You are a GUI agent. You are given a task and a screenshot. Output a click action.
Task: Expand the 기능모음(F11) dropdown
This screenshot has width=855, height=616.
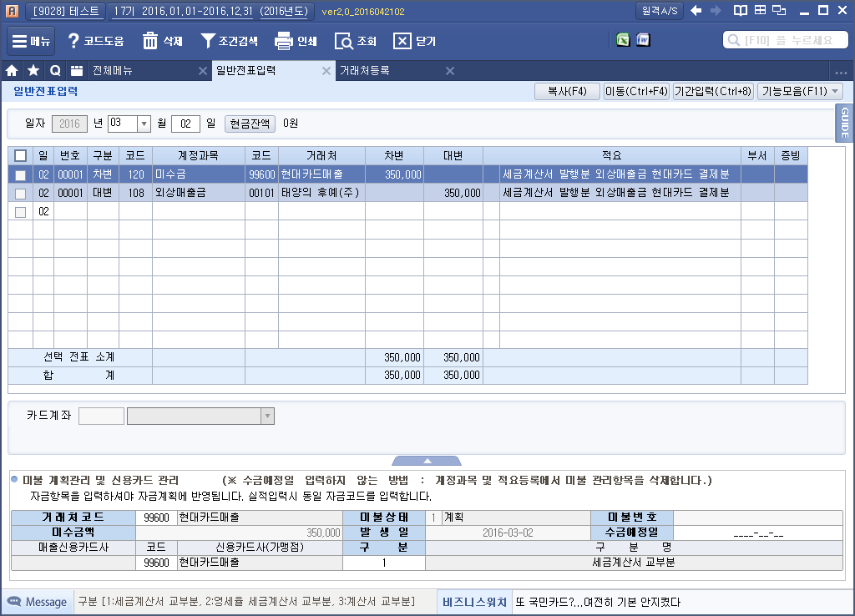pos(801,92)
